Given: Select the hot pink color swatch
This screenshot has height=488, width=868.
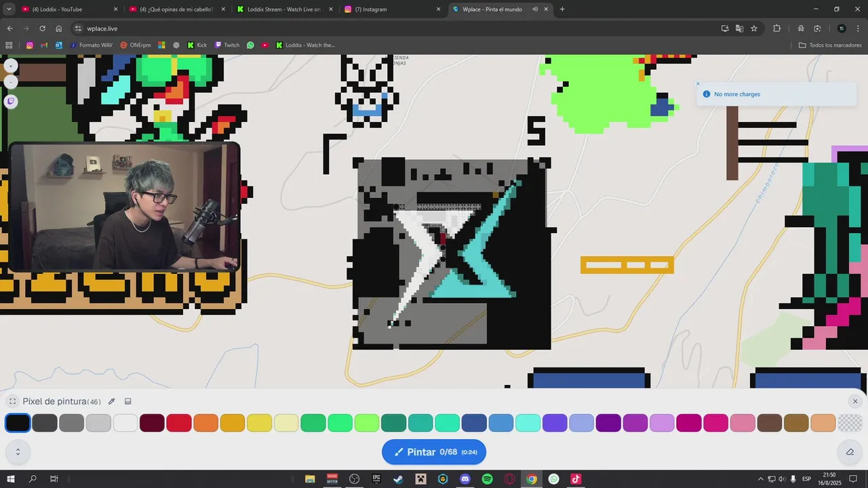Looking at the screenshot, I should (x=716, y=423).
